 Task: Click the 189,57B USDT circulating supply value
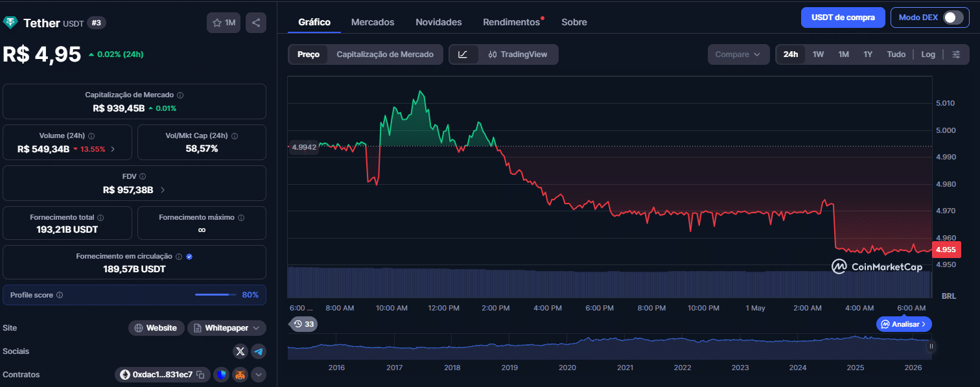point(134,268)
